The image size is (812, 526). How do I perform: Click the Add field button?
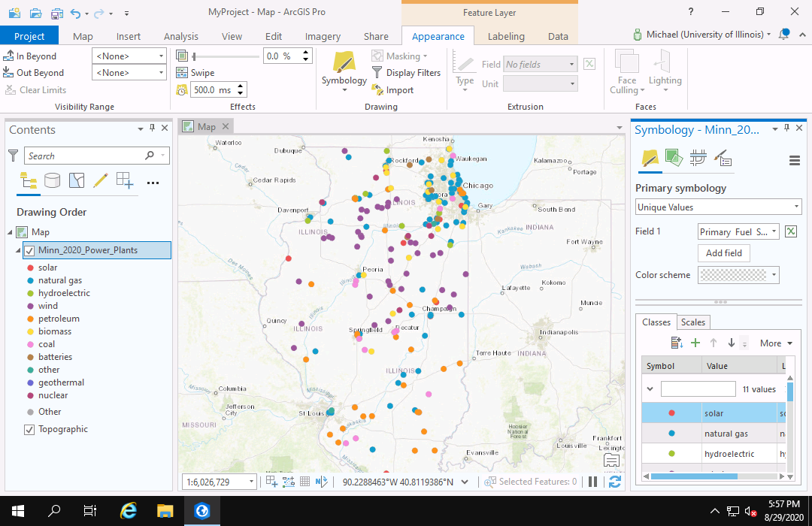[x=723, y=253]
